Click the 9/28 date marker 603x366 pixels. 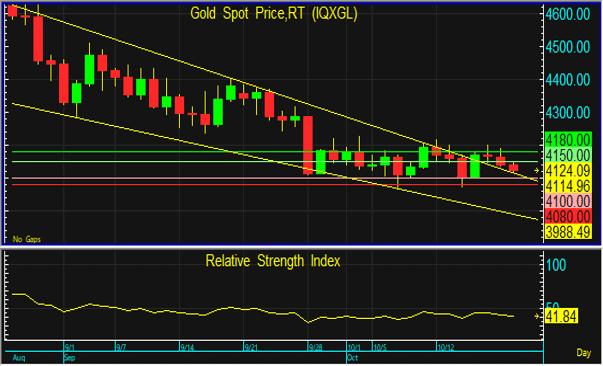[x=315, y=348]
